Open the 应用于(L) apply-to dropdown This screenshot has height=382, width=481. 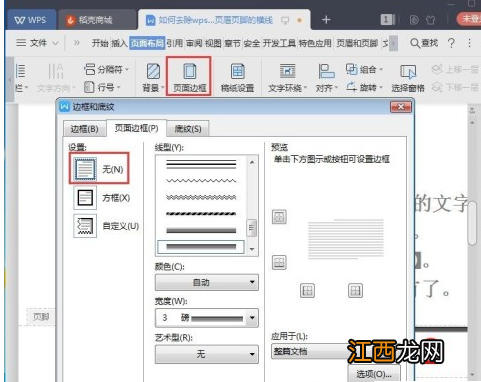(x=310, y=351)
